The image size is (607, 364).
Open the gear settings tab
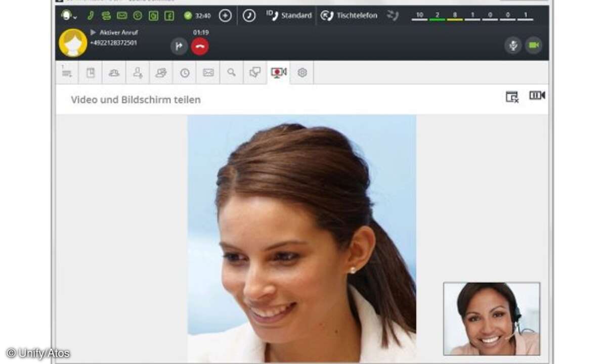(302, 73)
